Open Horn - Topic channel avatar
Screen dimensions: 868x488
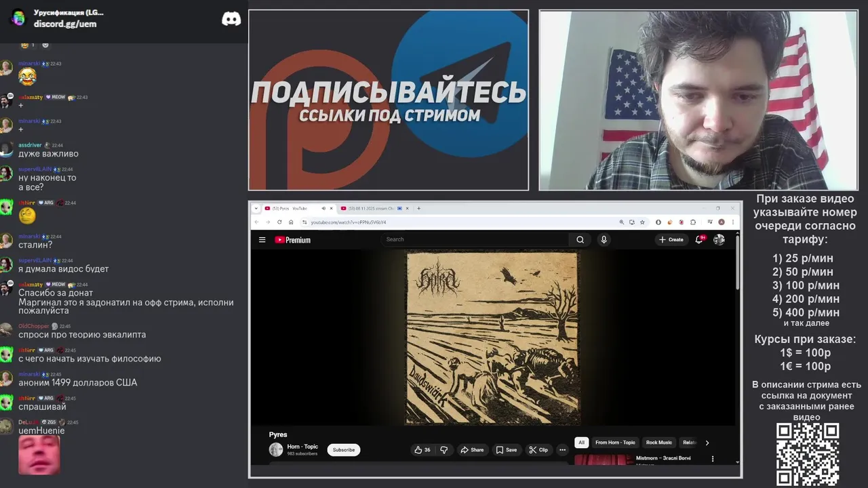tap(276, 449)
